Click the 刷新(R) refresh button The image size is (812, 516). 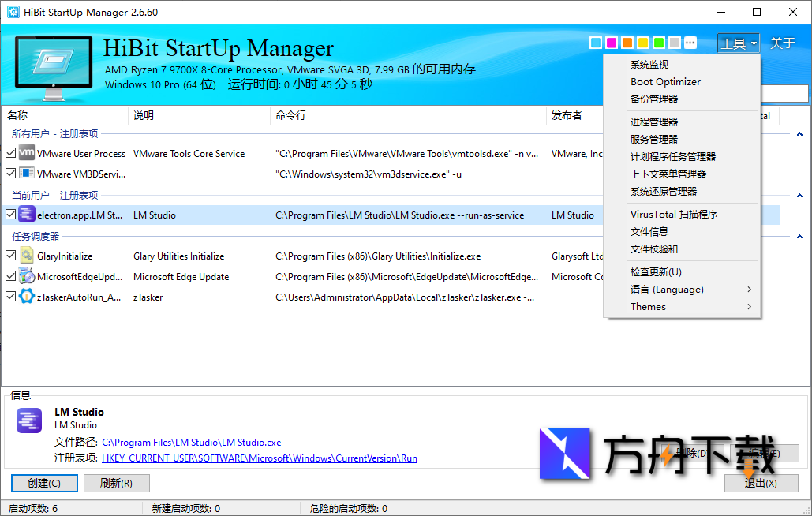116,482
